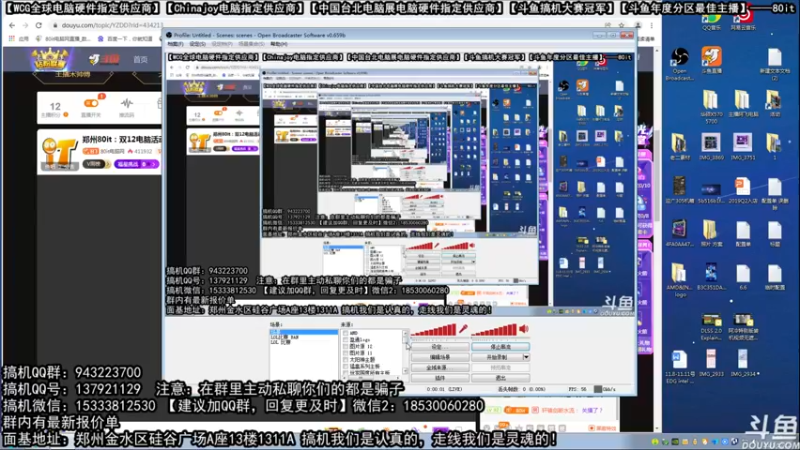Select the 临时配置 desktop file
The width and height of the screenshot is (800, 450).
click(x=774, y=277)
